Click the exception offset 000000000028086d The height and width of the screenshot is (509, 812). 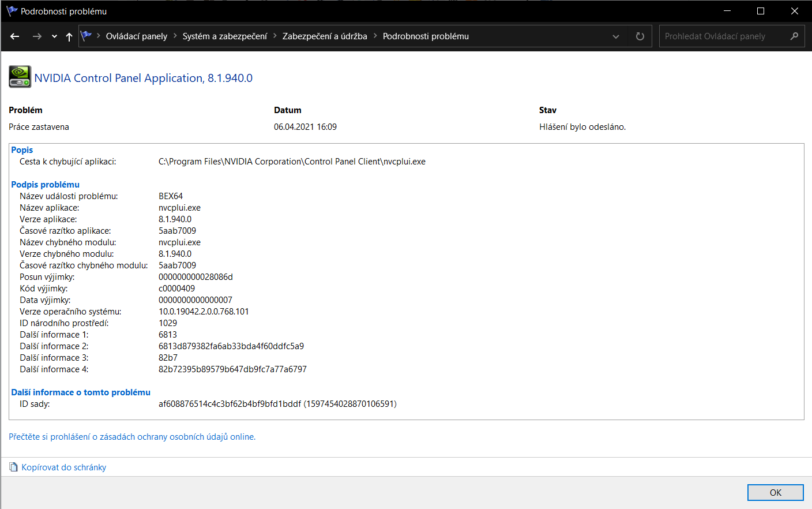[x=196, y=277]
